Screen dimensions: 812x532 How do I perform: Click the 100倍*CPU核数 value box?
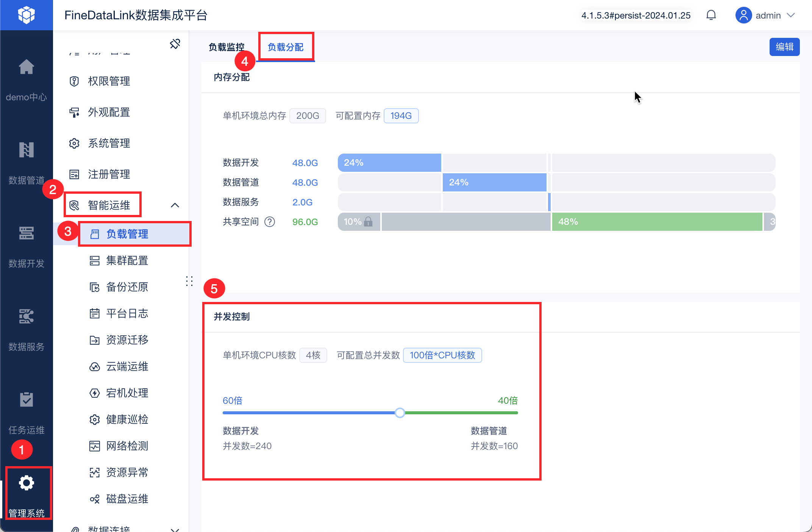(442, 355)
